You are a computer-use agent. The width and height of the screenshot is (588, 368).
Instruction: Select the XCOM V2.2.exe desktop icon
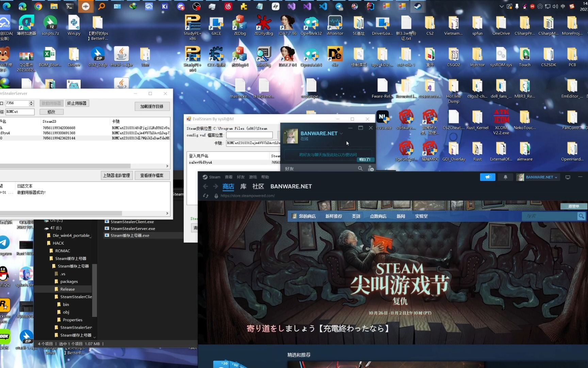(501, 122)
